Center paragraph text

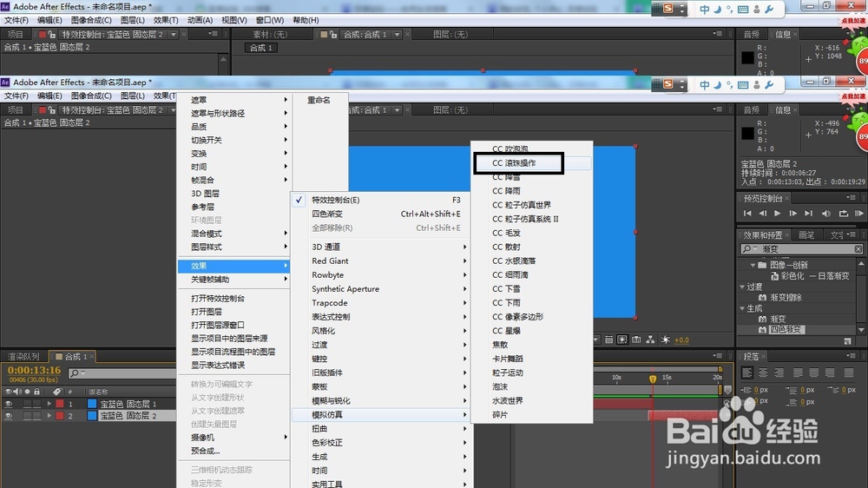pos(763,373)
